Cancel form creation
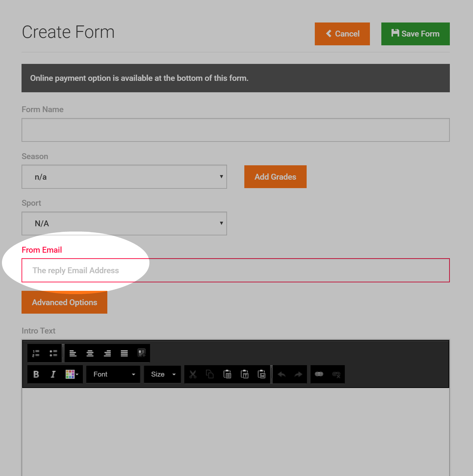This screenshot has height=476, width=473. click(x=342, y=34)
